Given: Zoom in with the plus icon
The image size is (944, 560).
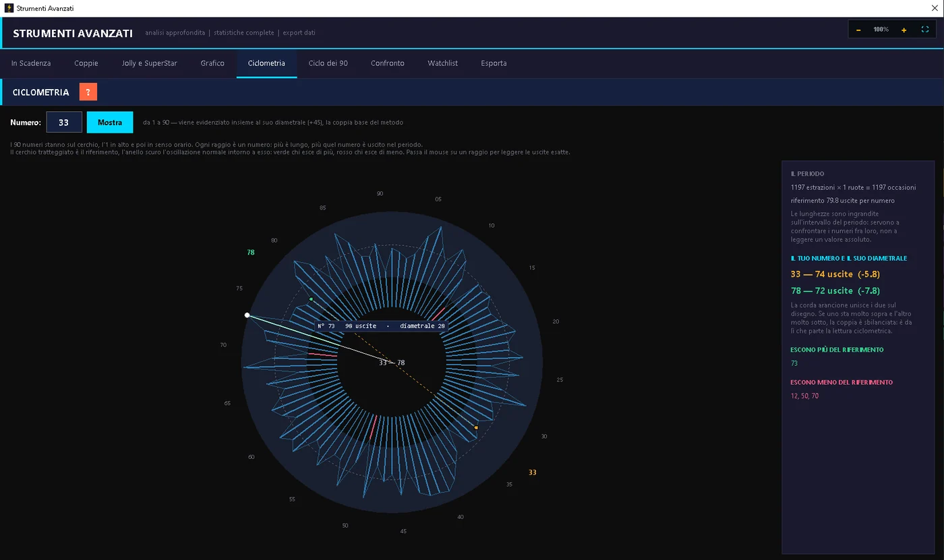Looking at the screenshot, I should [904, 30].
